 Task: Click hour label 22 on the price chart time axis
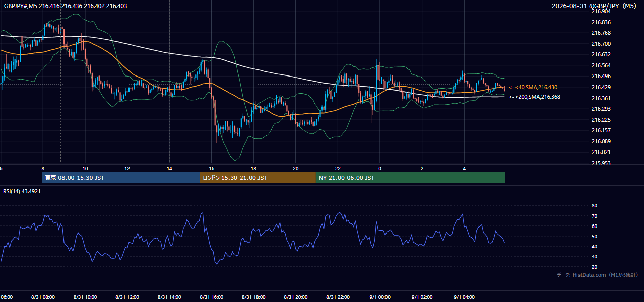pyautogui.click(x=338, y=168)
